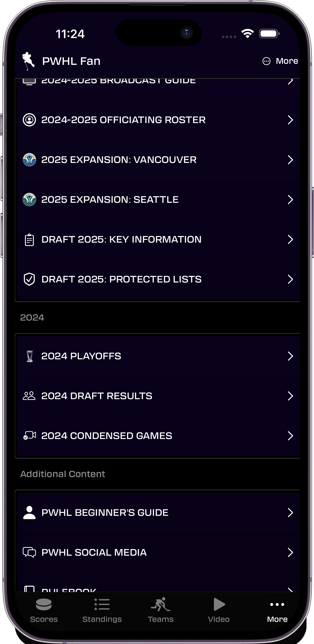Tap the shield checkmark icon for Protected Lists
Viewport: 314px width, 644px height.
point(29,279)
